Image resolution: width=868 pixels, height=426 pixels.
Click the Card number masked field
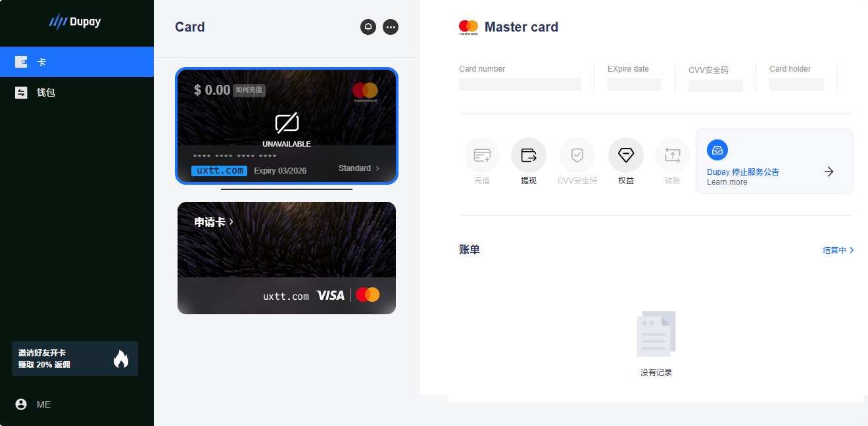520,84
